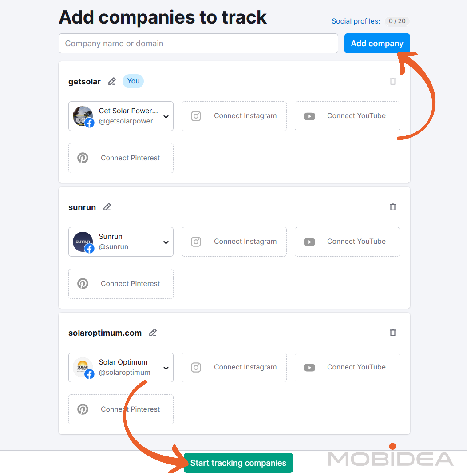Click the Pinterest icon under solaroptimum.com
Image resolution: width=467 pixels, height=476 pixels.
[83, 409]
